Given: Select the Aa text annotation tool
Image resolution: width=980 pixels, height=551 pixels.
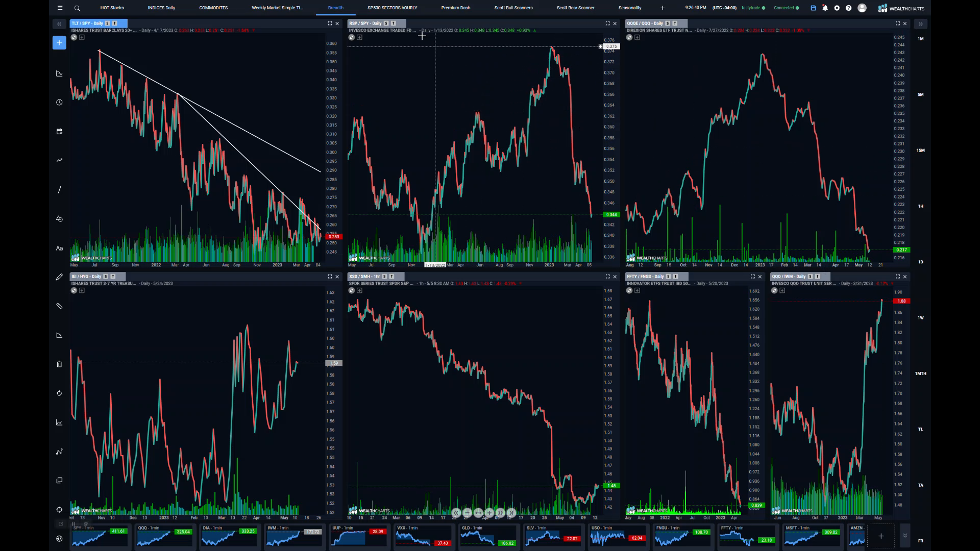Looking at the screenshot, I should 59,248.
